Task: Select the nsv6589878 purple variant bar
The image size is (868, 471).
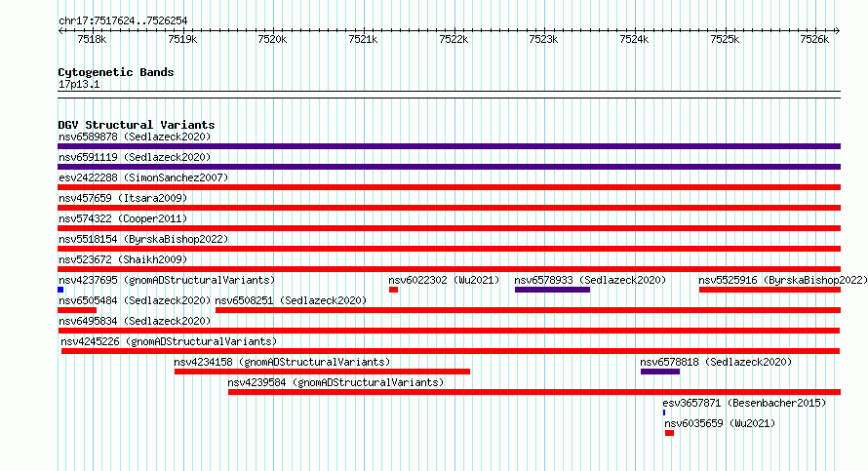Action: click(449, 146)
